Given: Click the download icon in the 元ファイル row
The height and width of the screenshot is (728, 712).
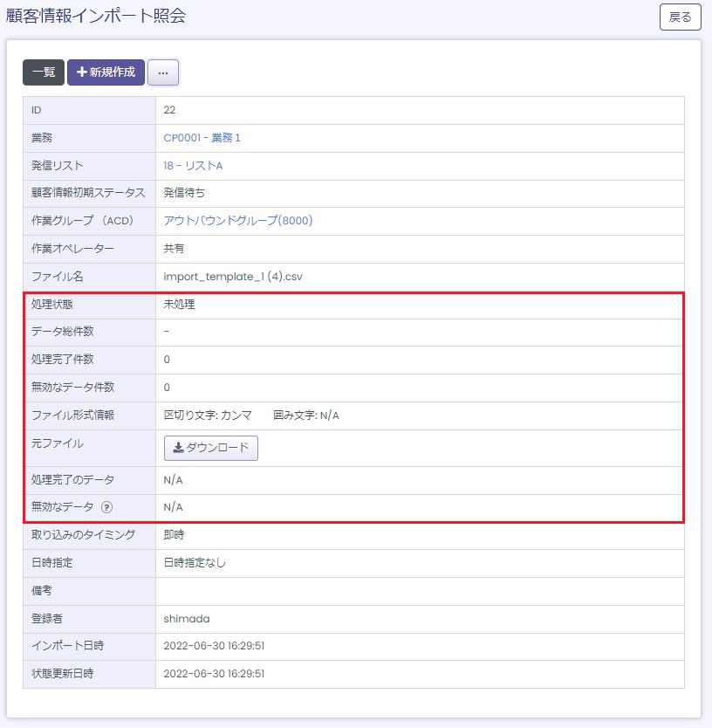Looking at the screenshot, I should click(179, 449).
